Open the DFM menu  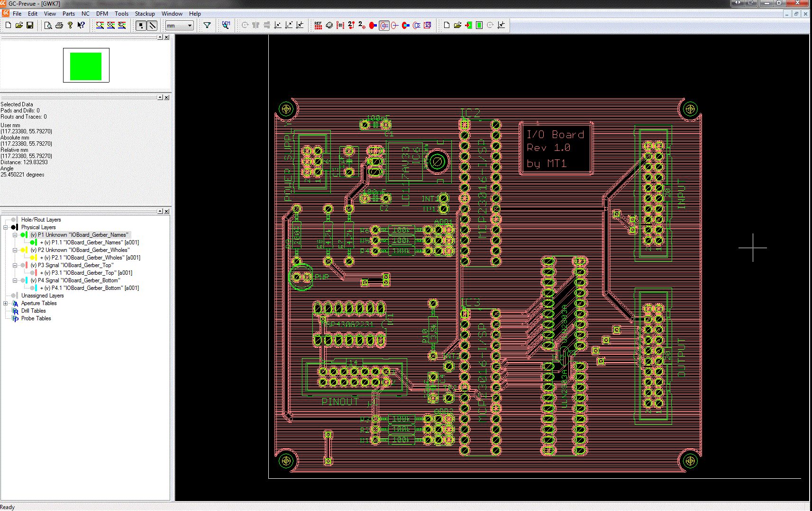click(102, 14)
